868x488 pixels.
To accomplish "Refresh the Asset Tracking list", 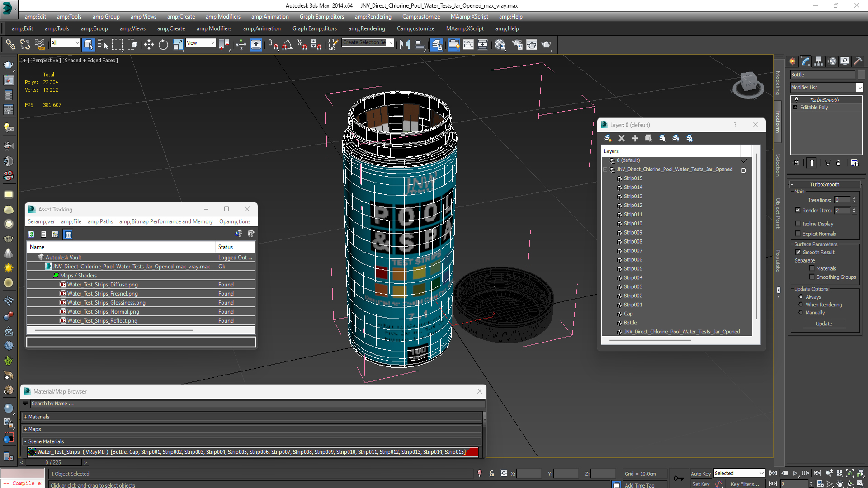I will coord(31,234).
